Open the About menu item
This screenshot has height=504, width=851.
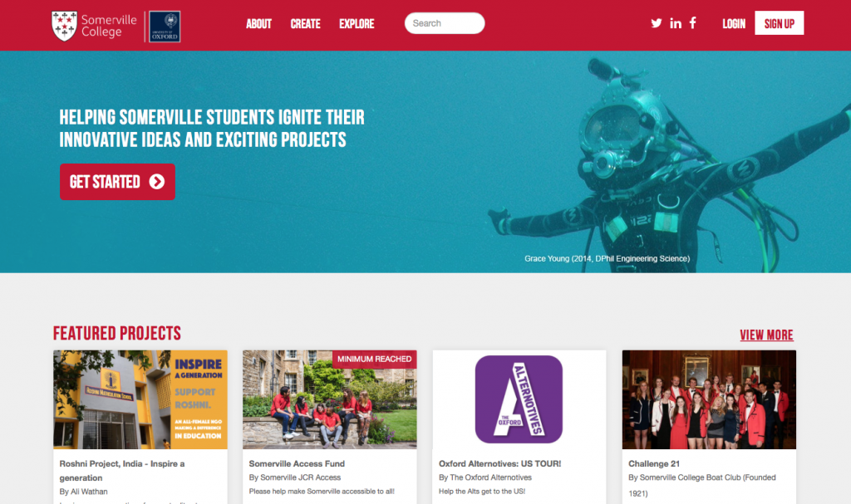258,24
